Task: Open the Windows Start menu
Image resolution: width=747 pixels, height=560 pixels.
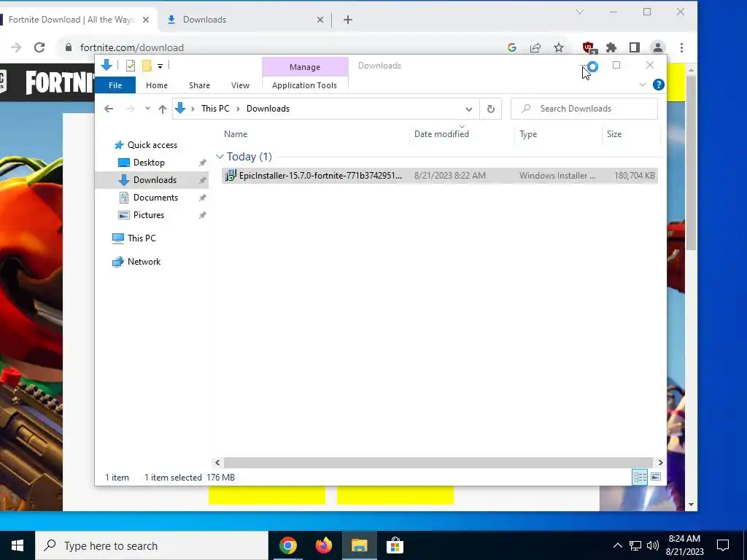Action: pyautogui.click(x=18, y=545)
